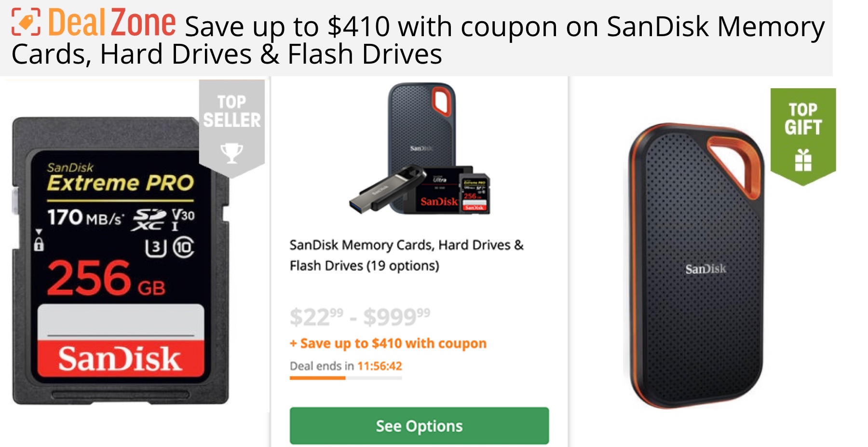
Task: Click the lock icon on the SD card
Action: click(39, 242)
